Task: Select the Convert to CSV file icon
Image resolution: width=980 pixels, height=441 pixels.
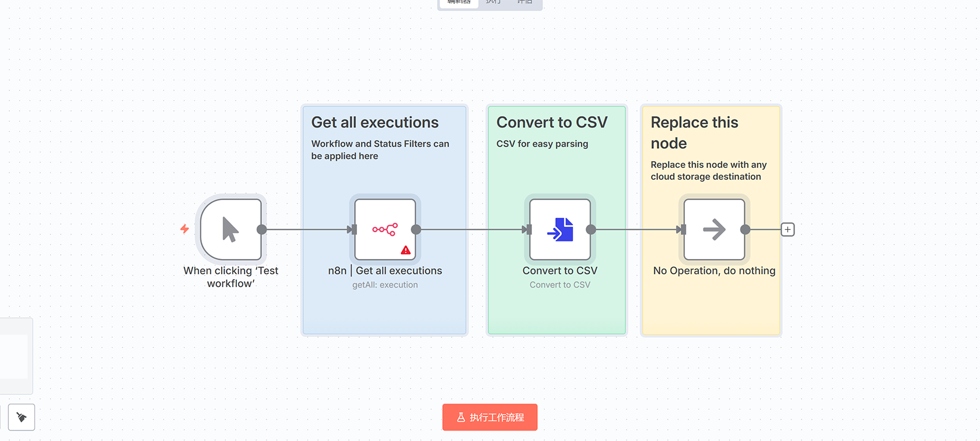Action: [x=560, y=229]
